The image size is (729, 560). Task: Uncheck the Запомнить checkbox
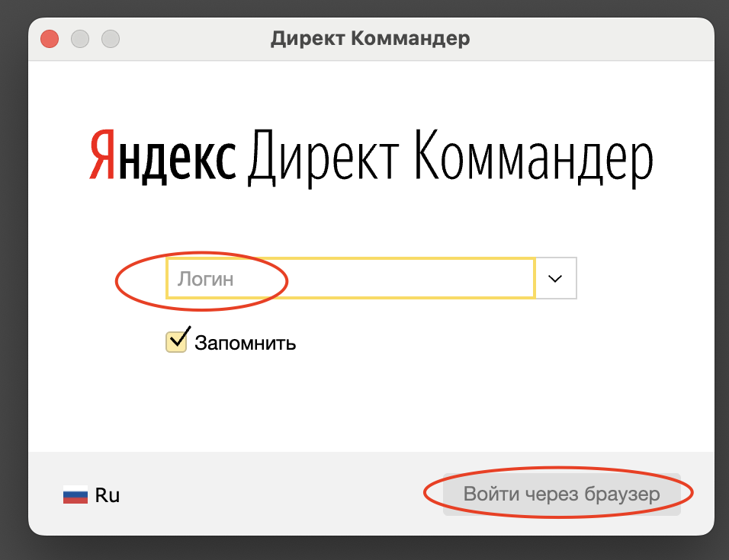(176, 342)
